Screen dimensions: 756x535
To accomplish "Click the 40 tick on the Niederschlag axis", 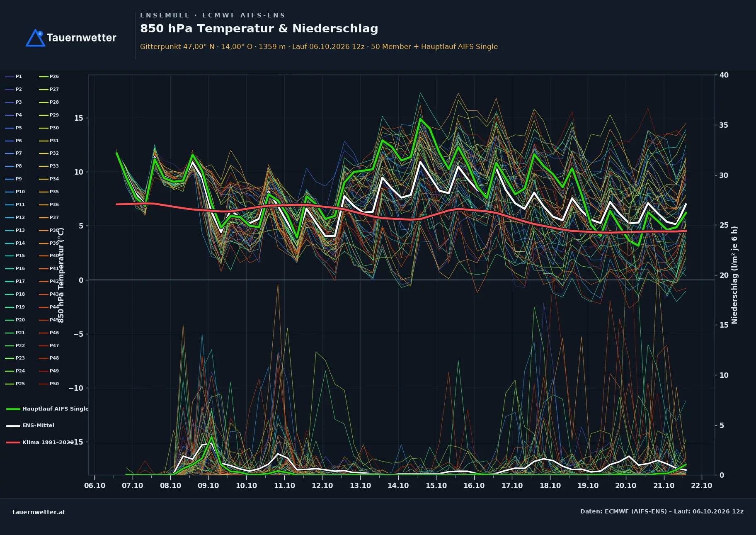I will coord(724,75).
